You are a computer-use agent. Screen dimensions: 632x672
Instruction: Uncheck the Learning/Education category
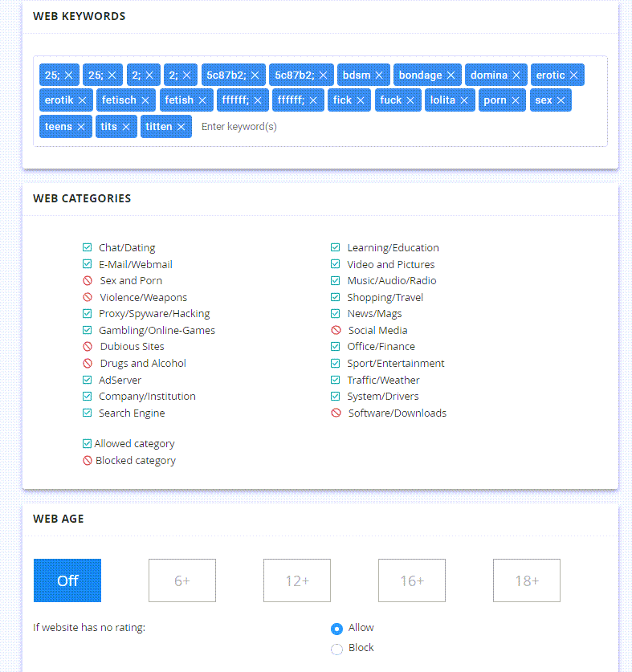[336, 248]
